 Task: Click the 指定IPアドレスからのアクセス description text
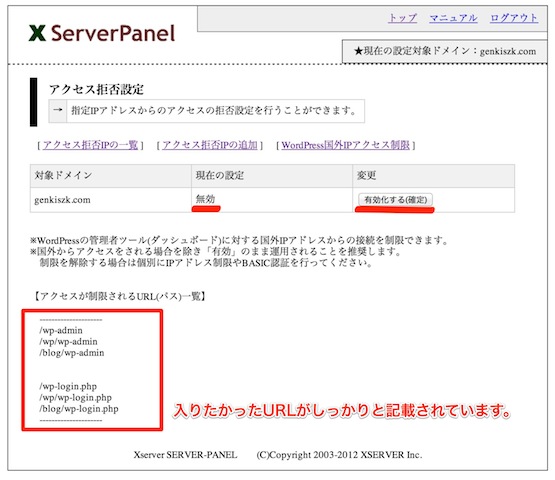(214, 110)
